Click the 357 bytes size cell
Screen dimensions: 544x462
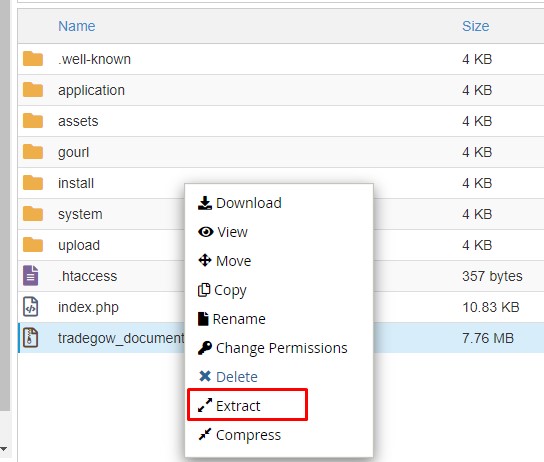[492, 276]
